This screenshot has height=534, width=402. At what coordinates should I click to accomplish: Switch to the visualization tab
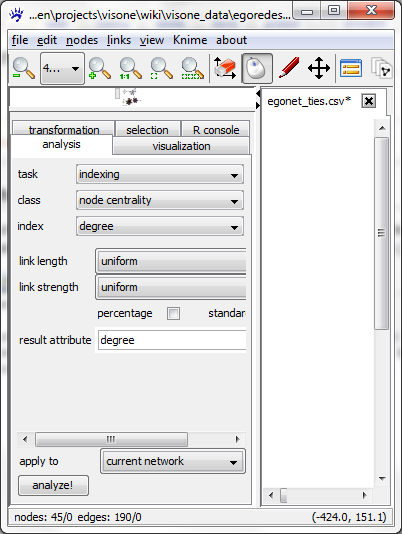coord(181,146)
